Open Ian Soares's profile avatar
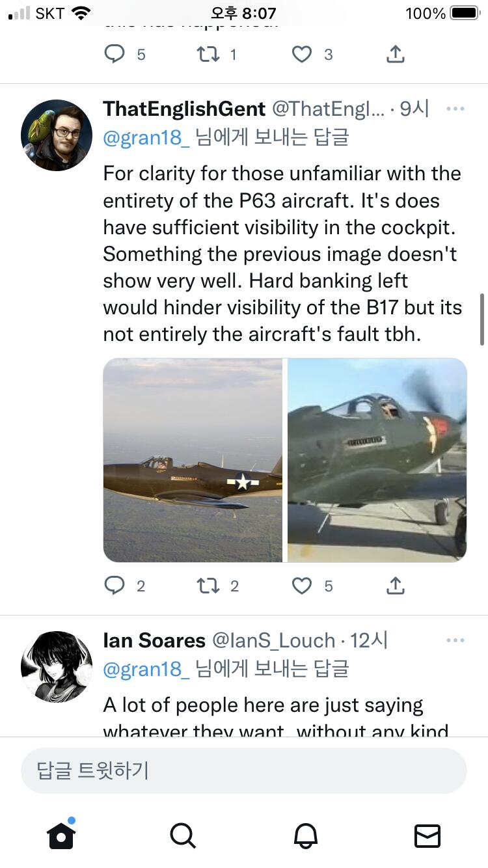The height and width of the screenshot is (868, 488). click(x=57, y=666)
